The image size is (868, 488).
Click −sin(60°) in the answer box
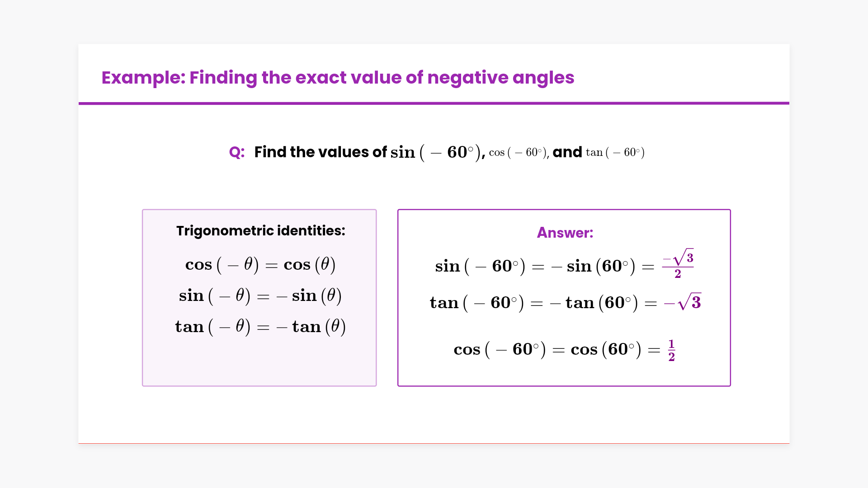tap(593, 267)
